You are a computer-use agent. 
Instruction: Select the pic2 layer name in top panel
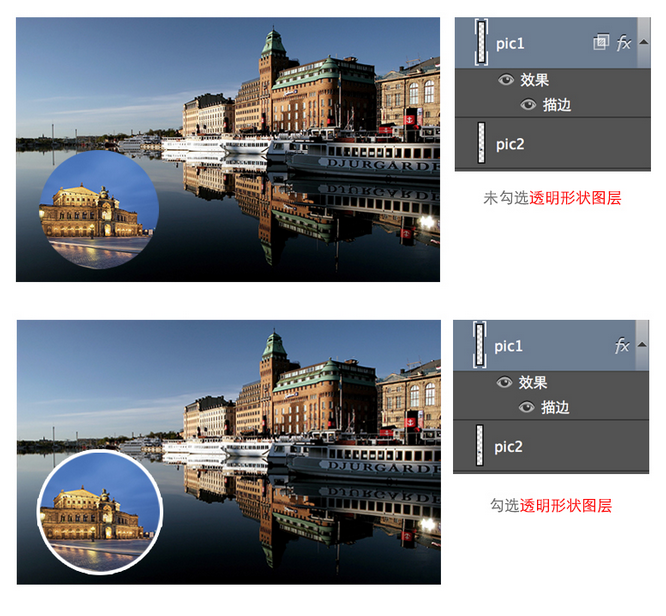(510, 144)
